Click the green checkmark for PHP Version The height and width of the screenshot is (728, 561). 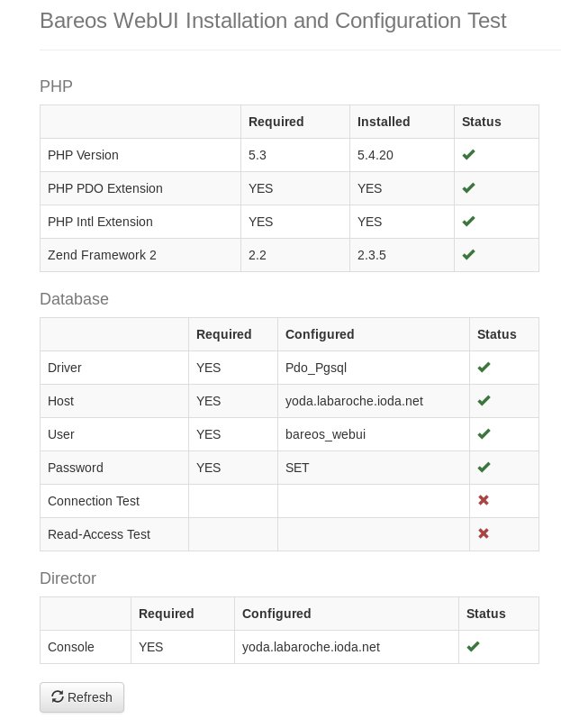tap(468, 155)
